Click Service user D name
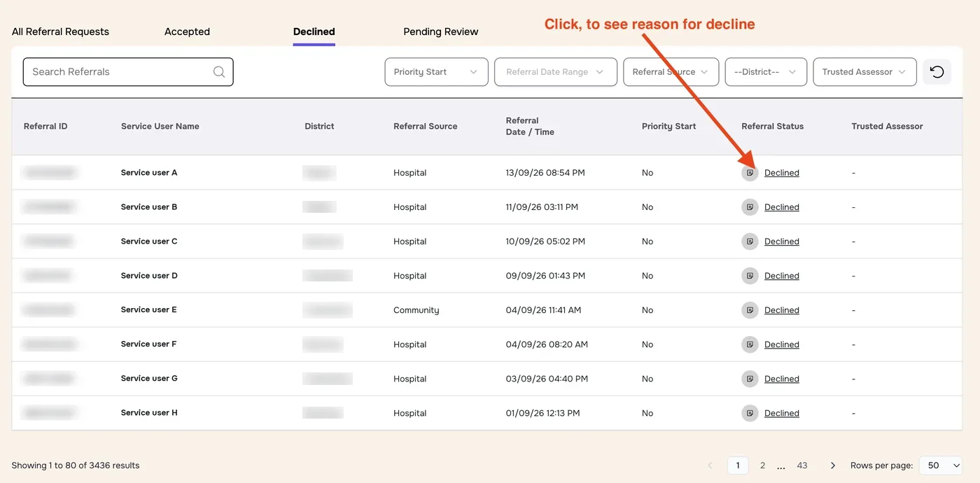Image resolution: width=980 pixels, height=483 pixels. [x=149, y=275]
